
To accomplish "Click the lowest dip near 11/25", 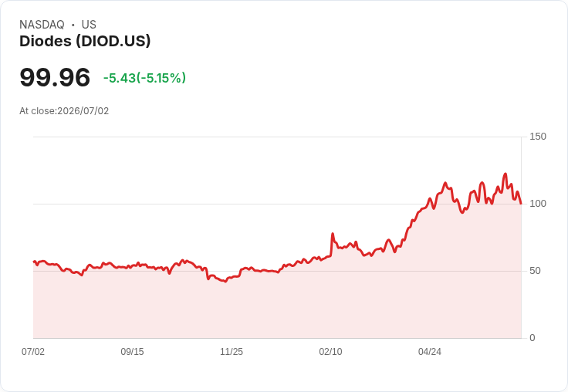I will click(225, 282).
